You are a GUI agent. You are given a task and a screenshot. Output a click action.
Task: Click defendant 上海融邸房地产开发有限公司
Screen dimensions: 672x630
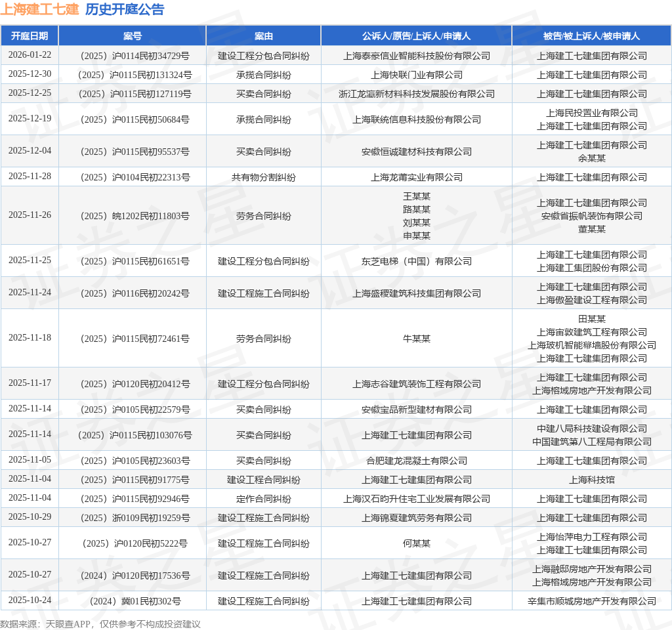(592, 569)
